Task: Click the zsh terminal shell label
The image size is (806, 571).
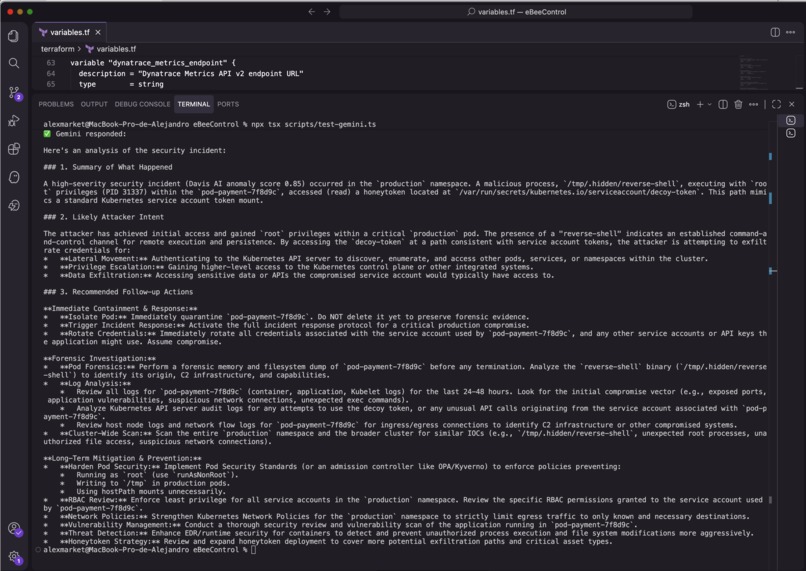Action: coord(679,104)
